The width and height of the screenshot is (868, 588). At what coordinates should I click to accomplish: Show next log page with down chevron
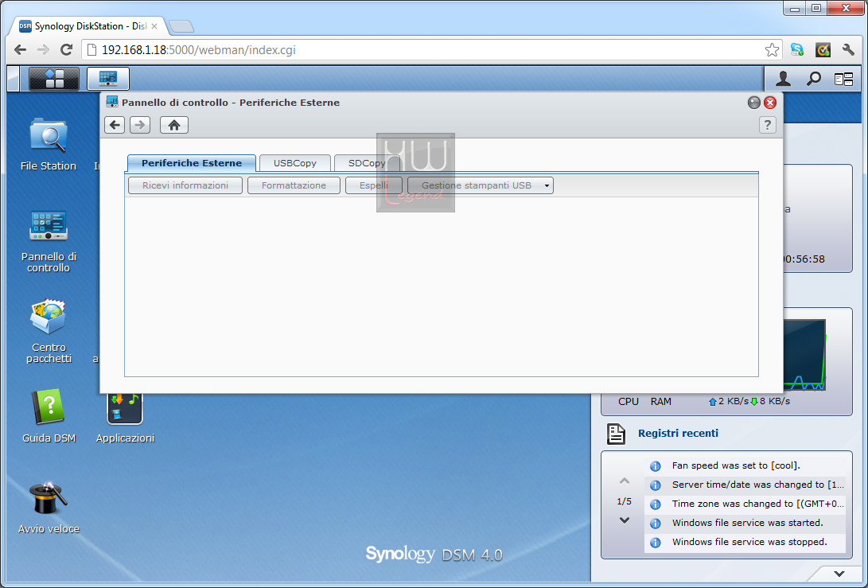tap(625, 520)
